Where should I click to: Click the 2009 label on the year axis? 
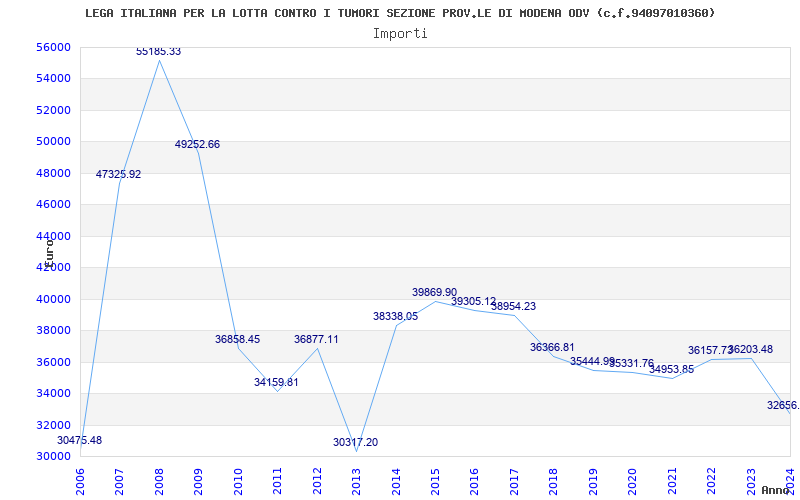point(198,482)
